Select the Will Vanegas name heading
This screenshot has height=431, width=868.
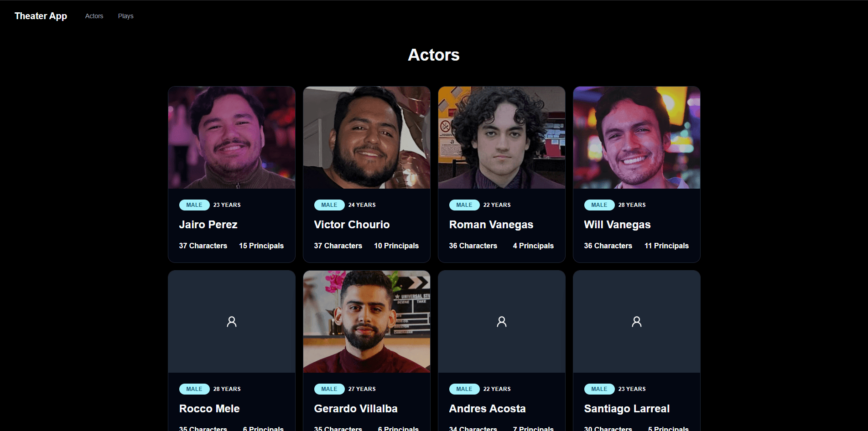point(618,225)
